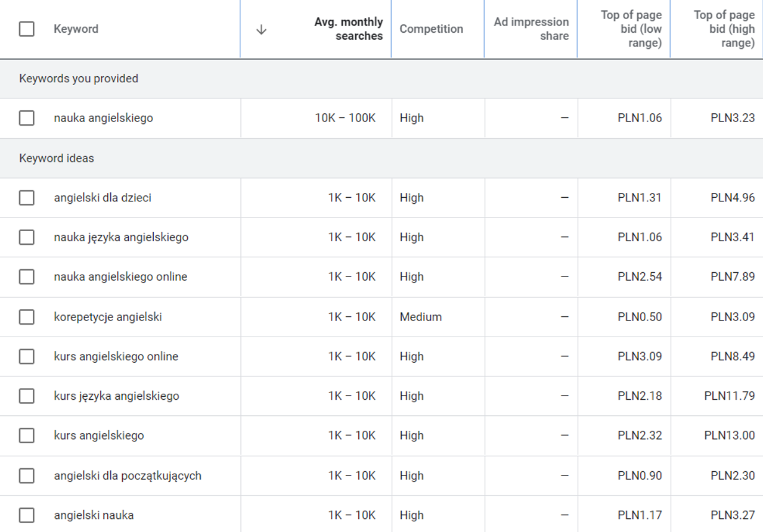The image size is (763, 532).
Task: Click the descending sort arrow icon
Action: pyautogui.click(x=261, y=28)
